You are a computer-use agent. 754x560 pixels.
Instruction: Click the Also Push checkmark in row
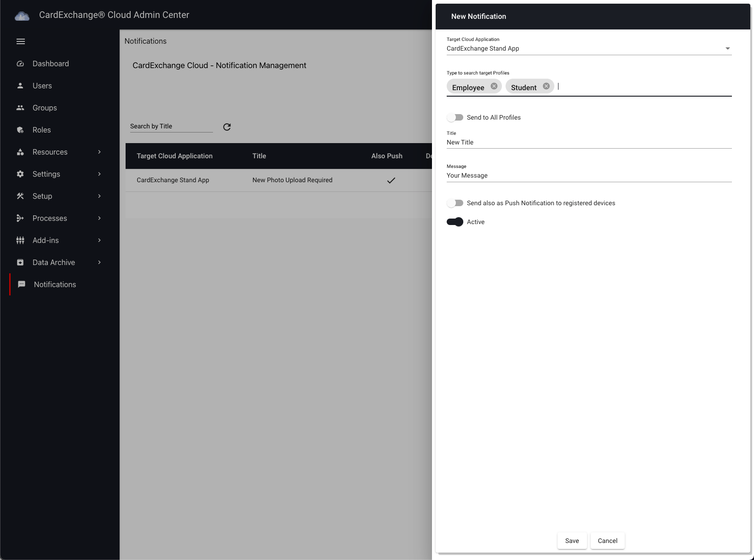click(x=391, y=180)
